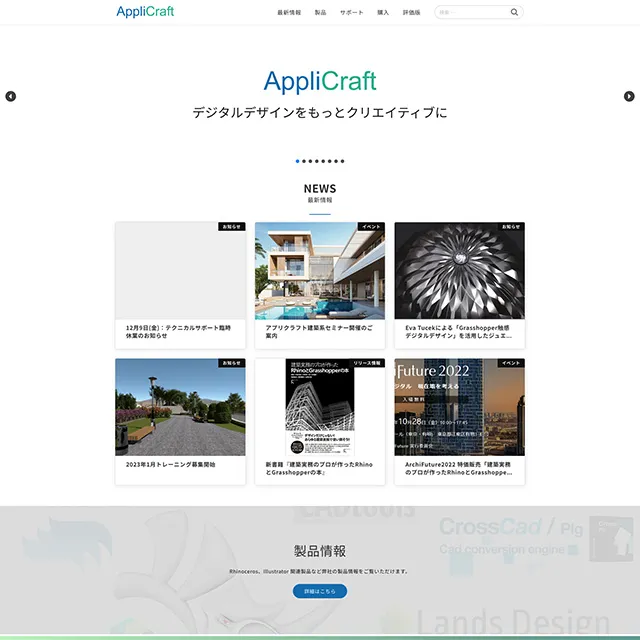
Task: Open 2023年1月トレーニング募集開始 title
Action: pos(171,464)
